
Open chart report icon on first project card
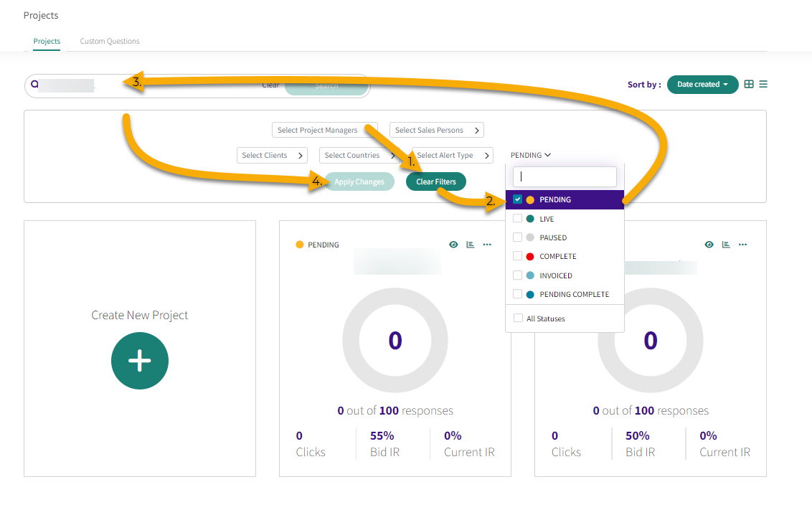471,245
